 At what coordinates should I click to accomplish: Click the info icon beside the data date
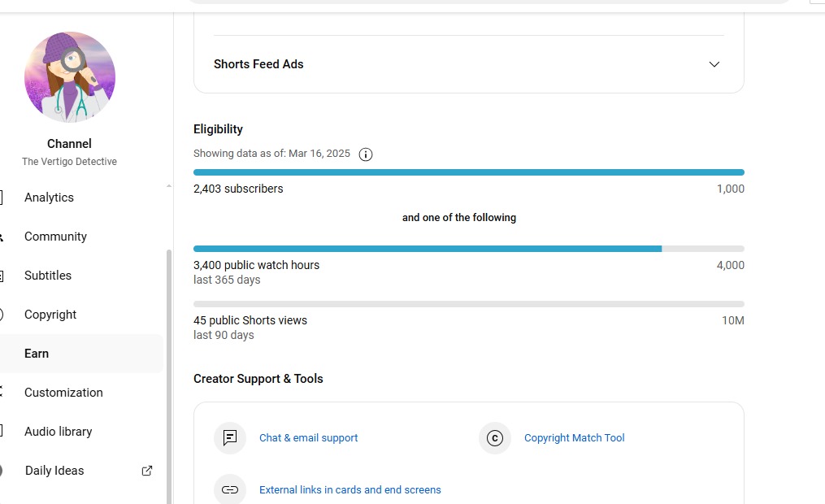366,154
